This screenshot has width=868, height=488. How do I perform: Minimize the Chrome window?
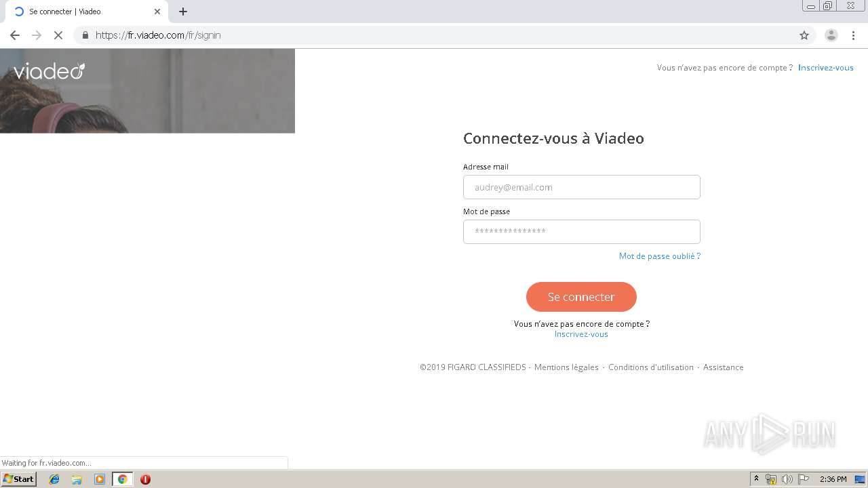810,6
